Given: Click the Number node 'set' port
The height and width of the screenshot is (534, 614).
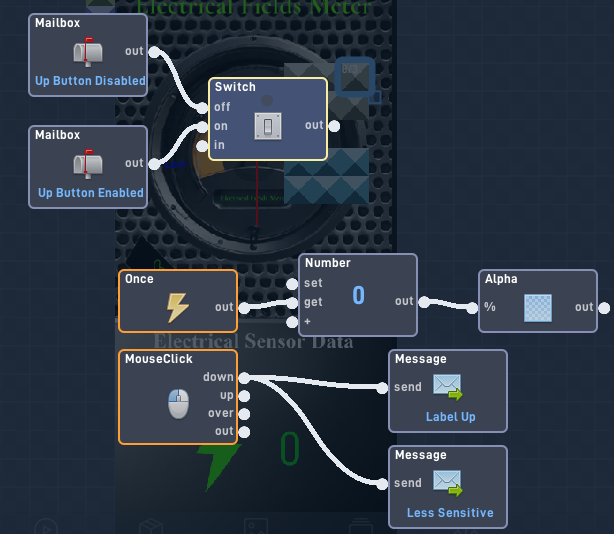Looking at the screenshot, I should [292, 284].
